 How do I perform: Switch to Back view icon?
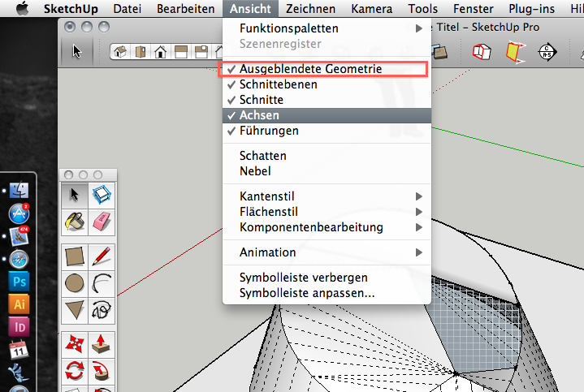(201, 52)
